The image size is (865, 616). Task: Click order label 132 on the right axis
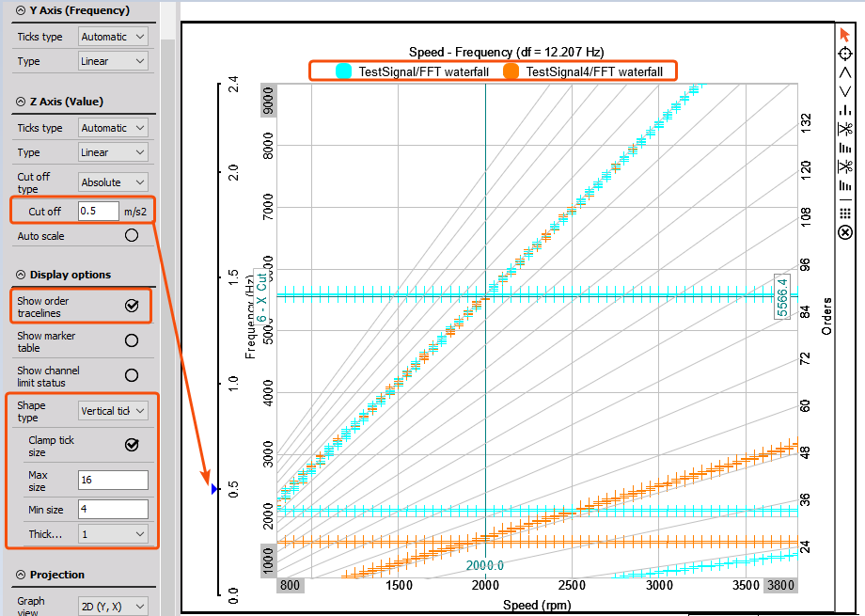point(806,123)
